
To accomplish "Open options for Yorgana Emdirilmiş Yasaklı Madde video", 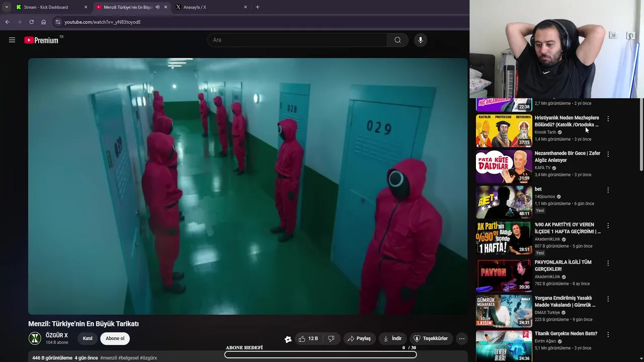I will coord(608,299).
